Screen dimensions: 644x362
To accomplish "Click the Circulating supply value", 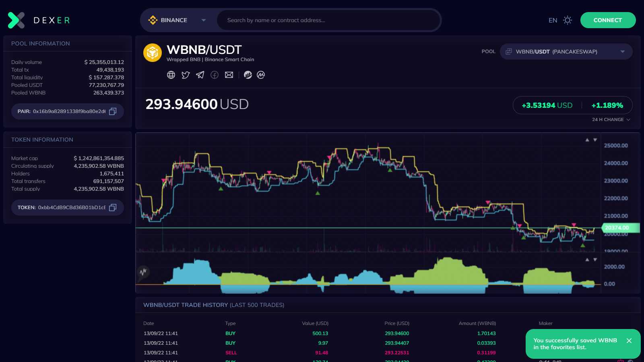I will tap(99, 166).
